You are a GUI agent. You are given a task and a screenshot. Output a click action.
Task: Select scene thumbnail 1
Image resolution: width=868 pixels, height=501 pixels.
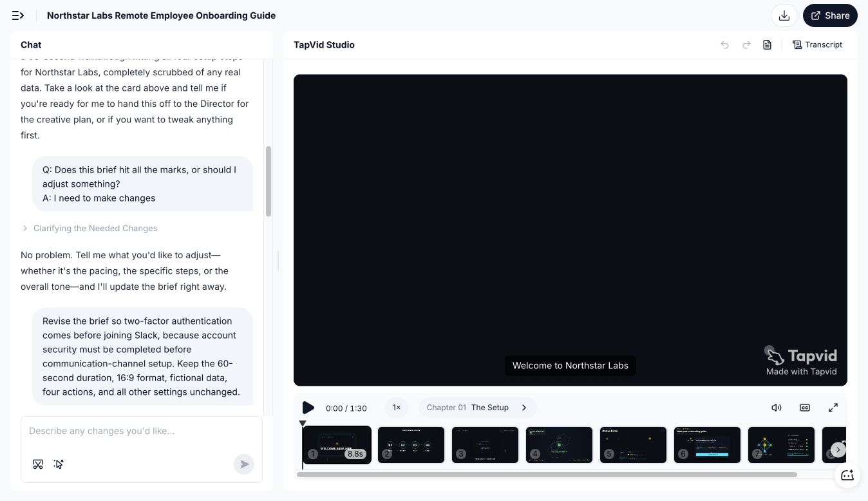point(337,444)
